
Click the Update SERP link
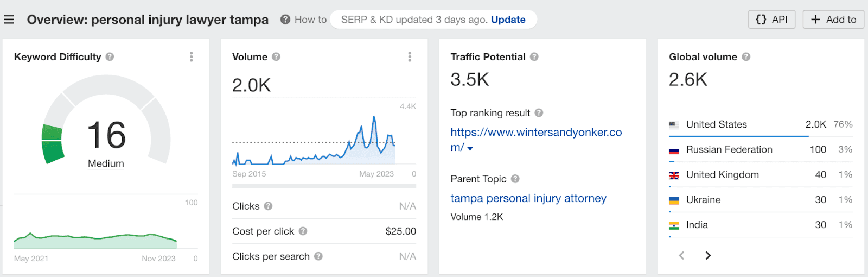point(508,20)
